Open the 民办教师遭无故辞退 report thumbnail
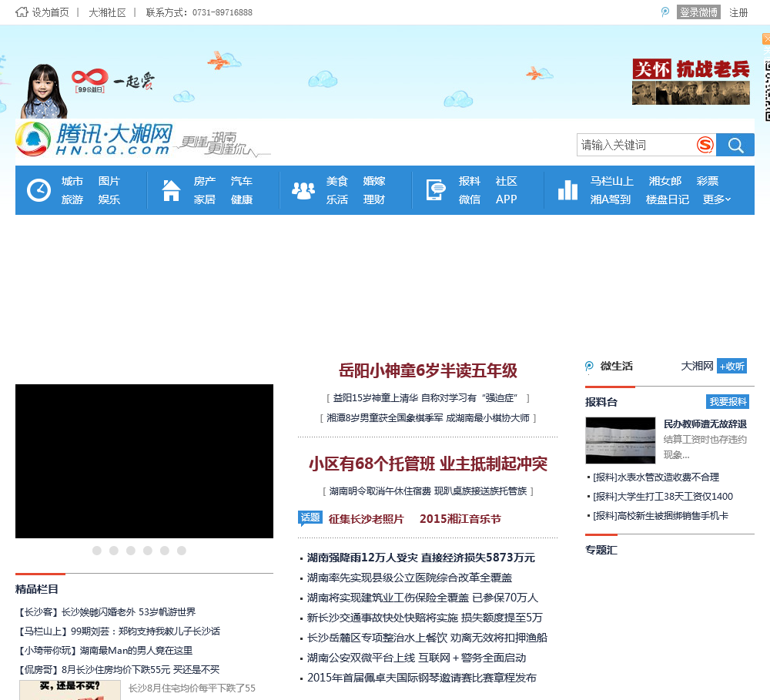The width and height of the screenshot is (770, 700). (x=620, y=440)
